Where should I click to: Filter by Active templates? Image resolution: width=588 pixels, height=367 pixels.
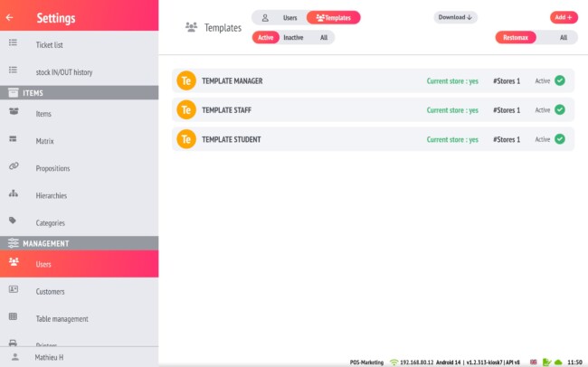[x=265, y=37]
